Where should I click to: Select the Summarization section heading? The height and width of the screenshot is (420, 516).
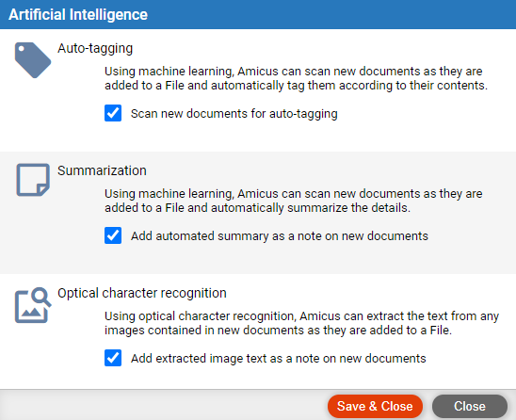coord(102,170)
